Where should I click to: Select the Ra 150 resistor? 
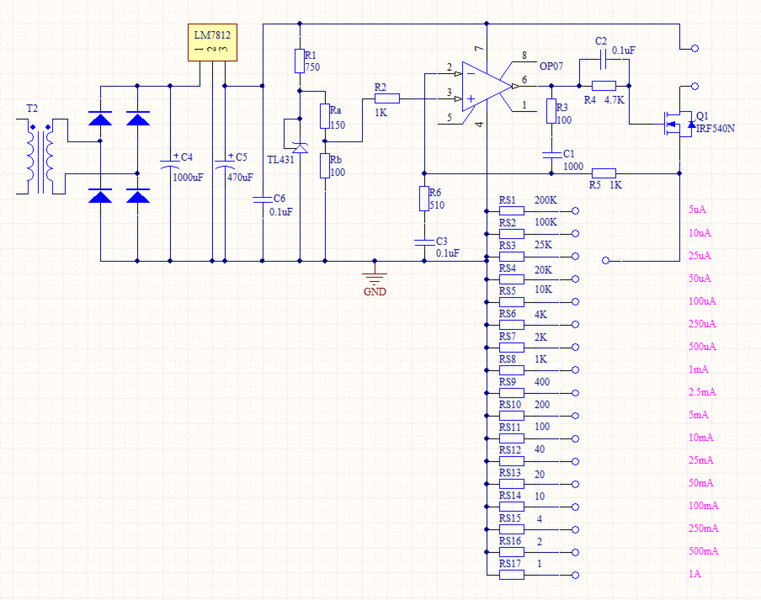(323, 116)
